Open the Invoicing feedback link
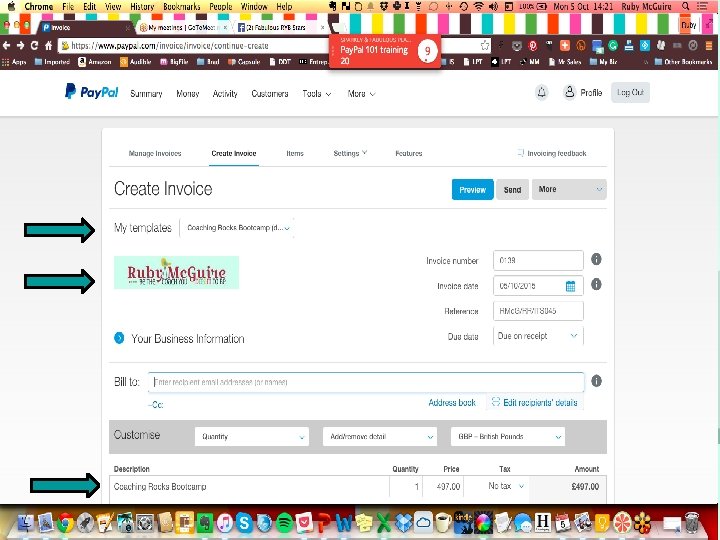This screenshot has width=720, height=540. (x=552, y=153)
